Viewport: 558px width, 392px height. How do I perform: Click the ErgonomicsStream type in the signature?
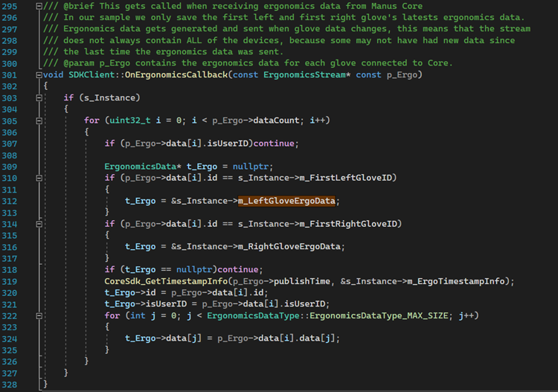(304, 74)
